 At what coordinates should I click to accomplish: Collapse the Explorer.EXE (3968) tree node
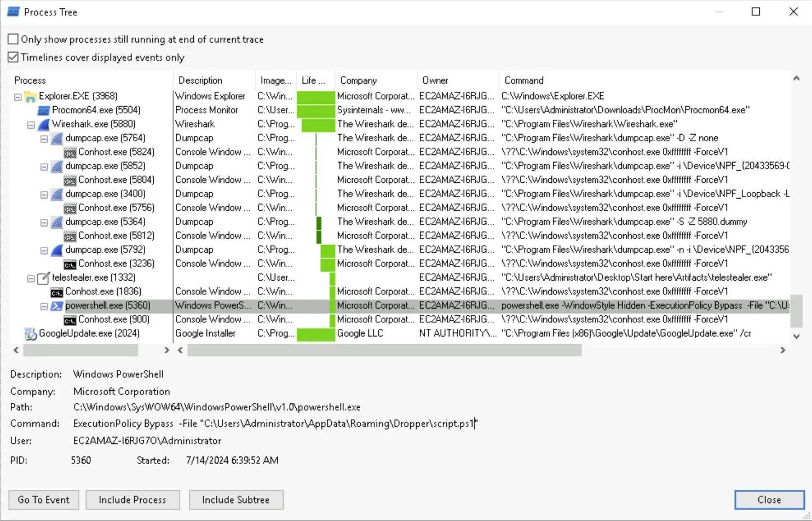(18, 97)
